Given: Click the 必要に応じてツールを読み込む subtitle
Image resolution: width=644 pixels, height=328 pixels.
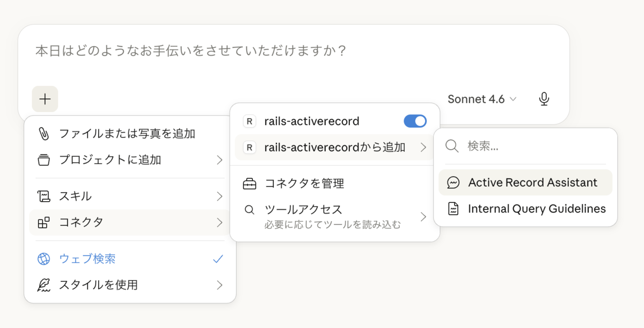Looking at the screenshot, I should [x=333, y=224].
